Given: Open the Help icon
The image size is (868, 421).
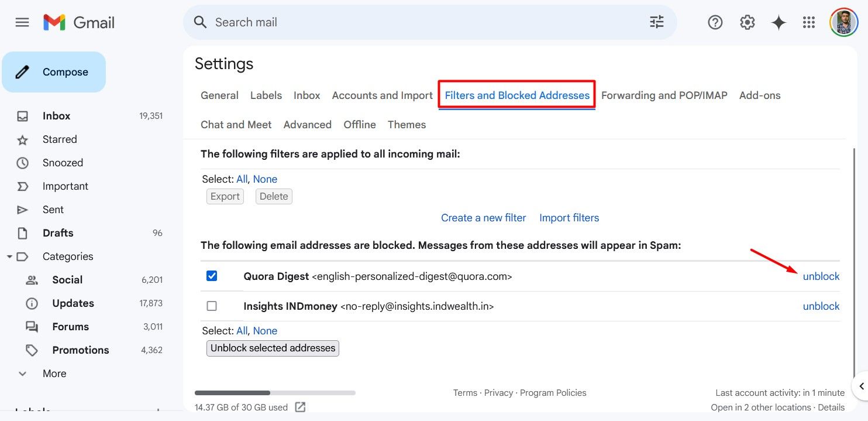Looking at the screenshot, I should pyautogui.click(x=715, y=22).
